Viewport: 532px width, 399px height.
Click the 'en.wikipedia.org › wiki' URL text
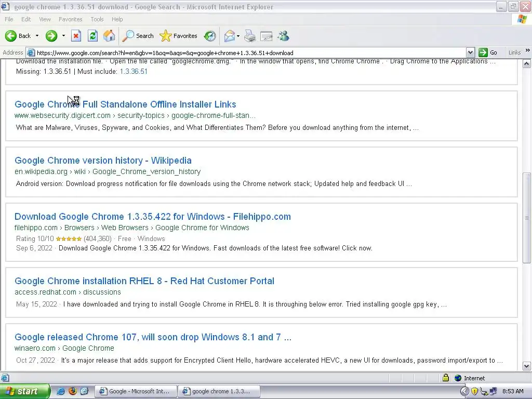click(50, 171)
